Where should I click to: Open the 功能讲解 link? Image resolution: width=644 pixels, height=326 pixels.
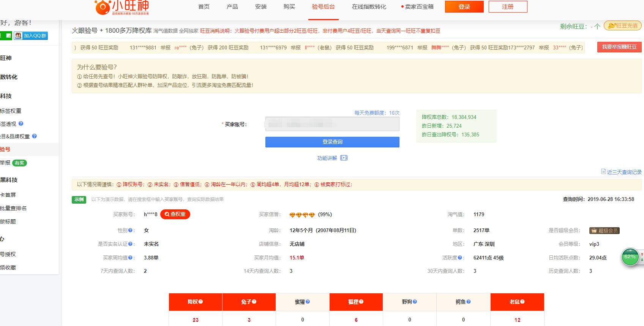pos(327,158)
